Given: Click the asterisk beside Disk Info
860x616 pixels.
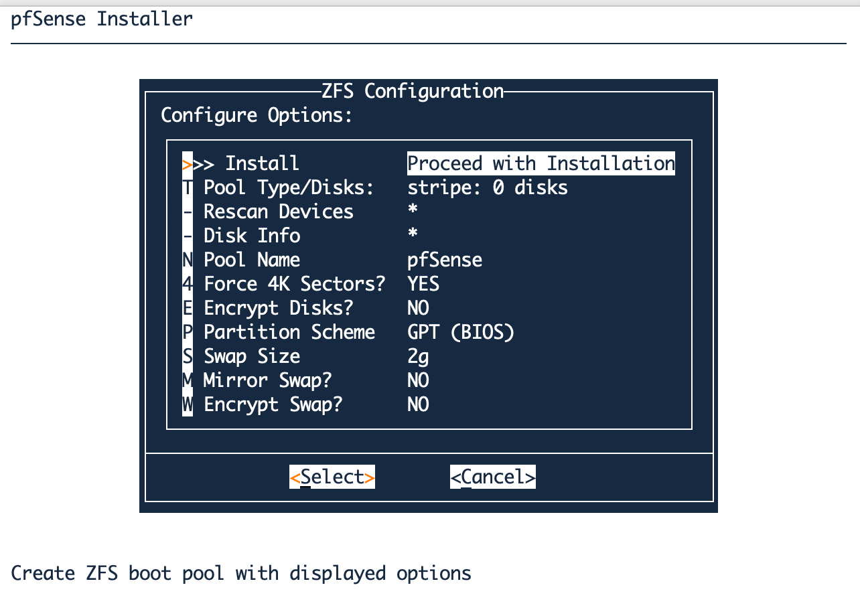Looking at the screenshot, I should tap(413, 234).
